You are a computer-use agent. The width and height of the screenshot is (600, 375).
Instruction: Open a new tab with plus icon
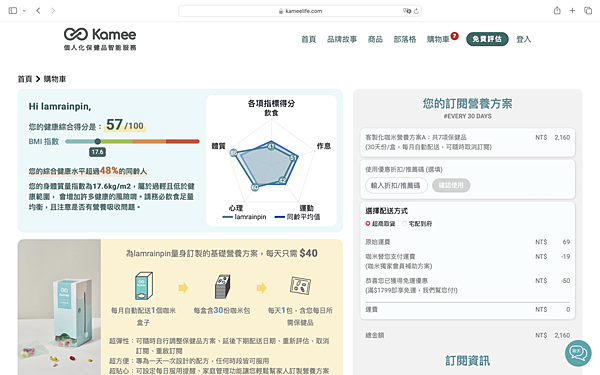click(572, 10)
